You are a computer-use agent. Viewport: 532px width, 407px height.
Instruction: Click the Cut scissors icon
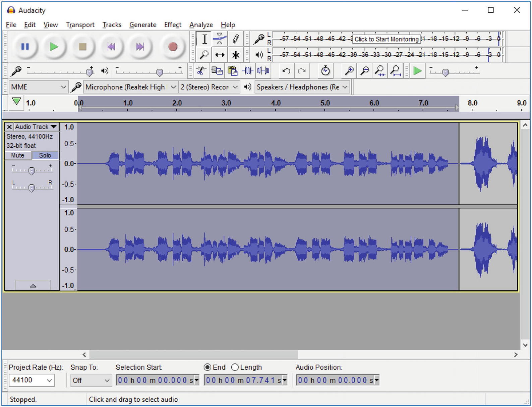click(x=201, y=71)
